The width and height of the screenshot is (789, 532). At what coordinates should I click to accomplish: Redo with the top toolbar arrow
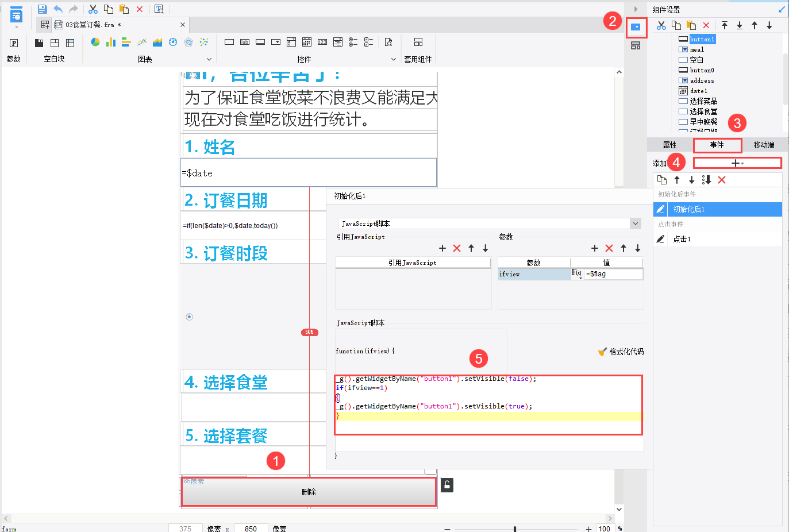coord(74,9)
